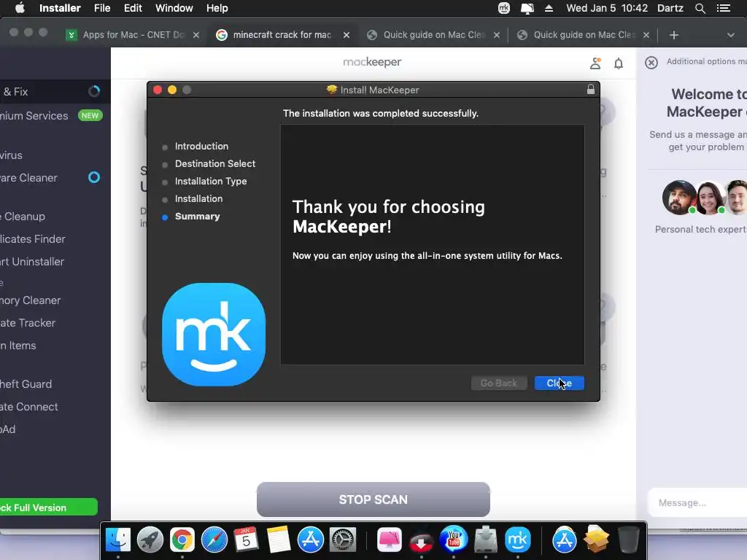This screenshot has height=560, width=747.
Task: Open the MacKeeper mk icon in dock
Action: click(x=518, y=540)
